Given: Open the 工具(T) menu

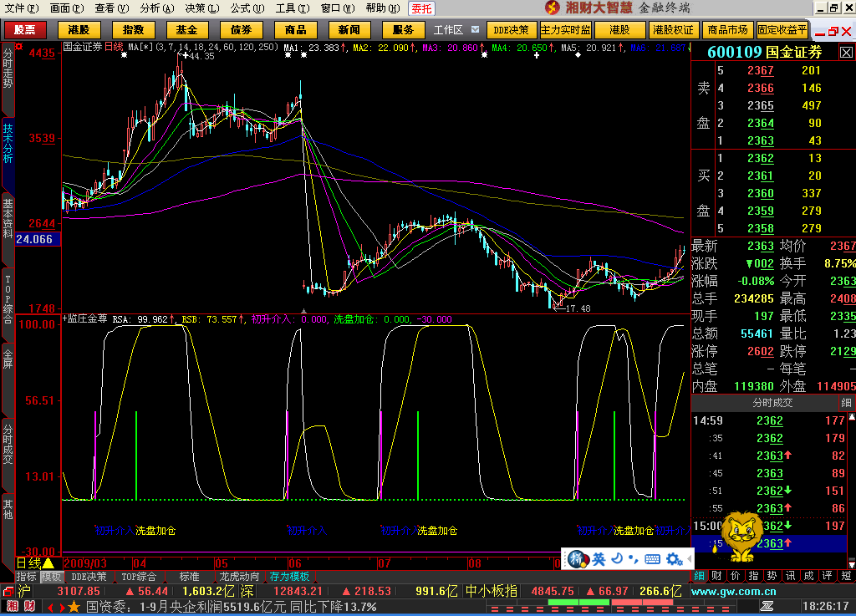Looking at the screenshot, I should tap(293, 8).
